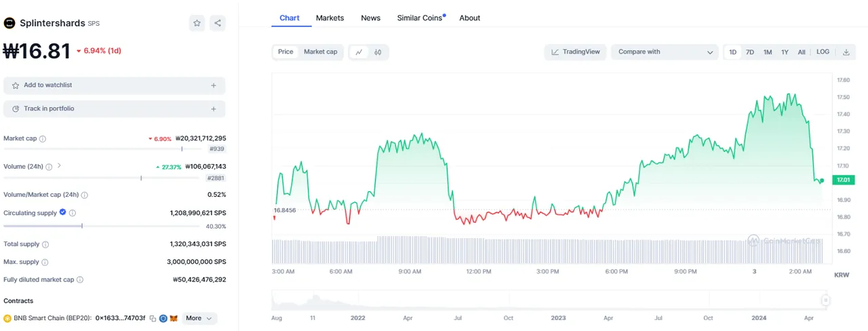This screenshot has width=868, height=331.
Task: Set chart range to 7D
Action: click(750, 52)
